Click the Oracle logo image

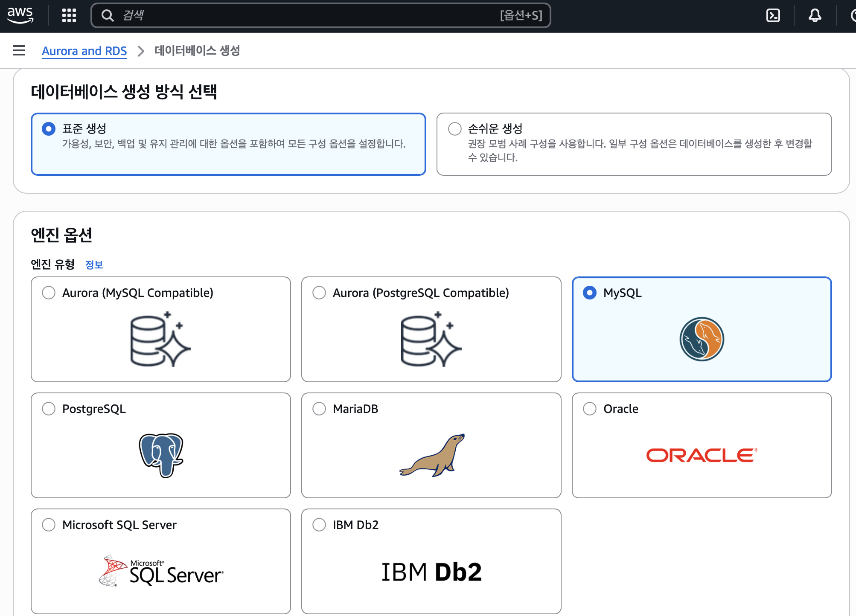click(x=702, y=455)
